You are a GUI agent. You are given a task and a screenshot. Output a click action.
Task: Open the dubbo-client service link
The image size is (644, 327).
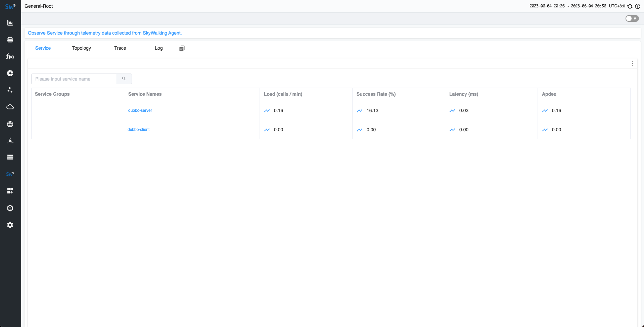point(138,130)
